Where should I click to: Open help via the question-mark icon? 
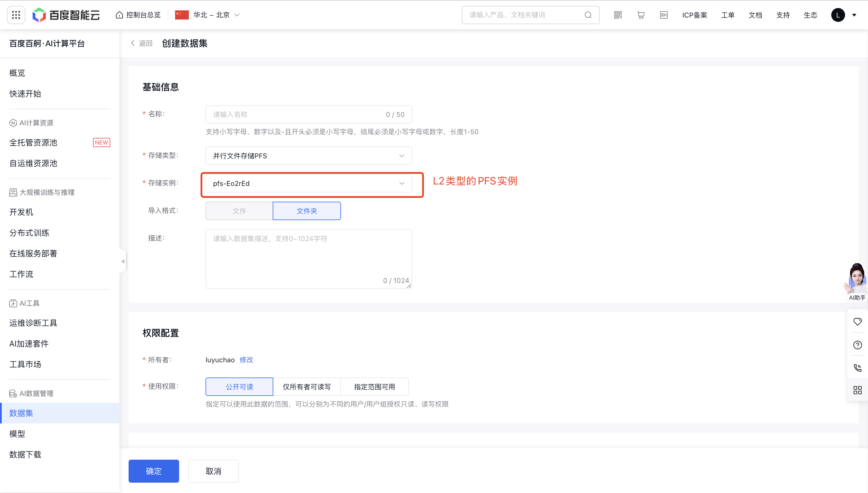pyautogui.click(x=857, y=345)
